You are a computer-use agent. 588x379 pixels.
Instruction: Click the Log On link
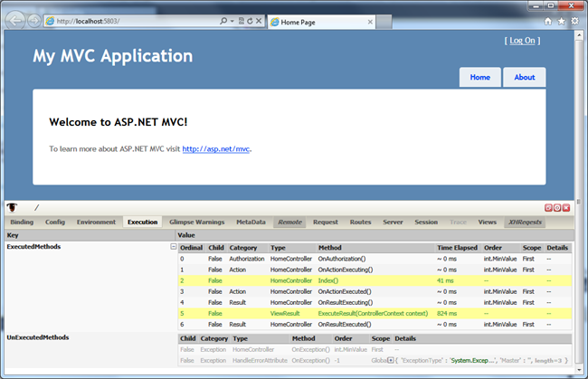click(523, 40)
